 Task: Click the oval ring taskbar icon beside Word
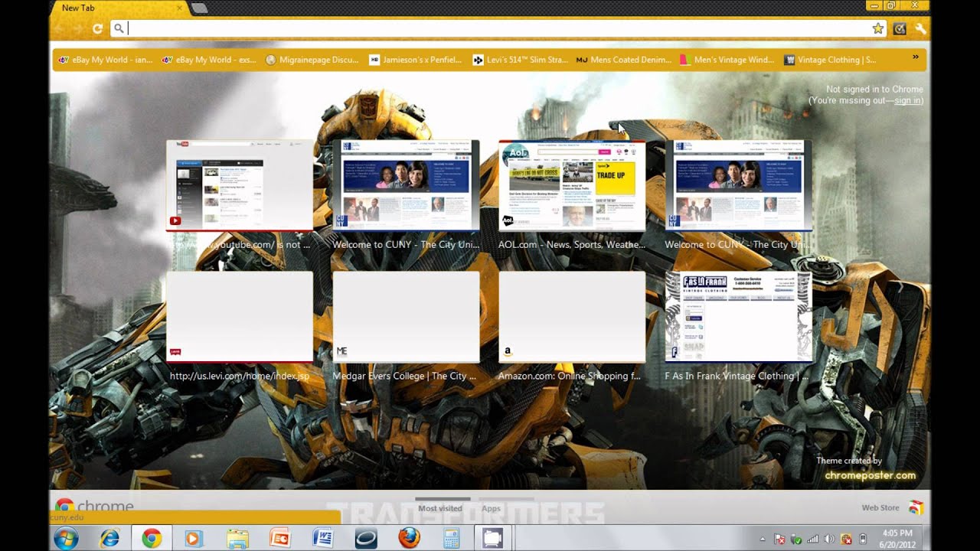366,539
